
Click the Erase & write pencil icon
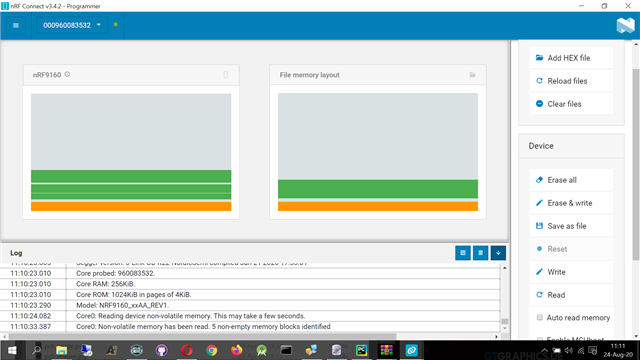pyautogui.click(x=539, y=203)
